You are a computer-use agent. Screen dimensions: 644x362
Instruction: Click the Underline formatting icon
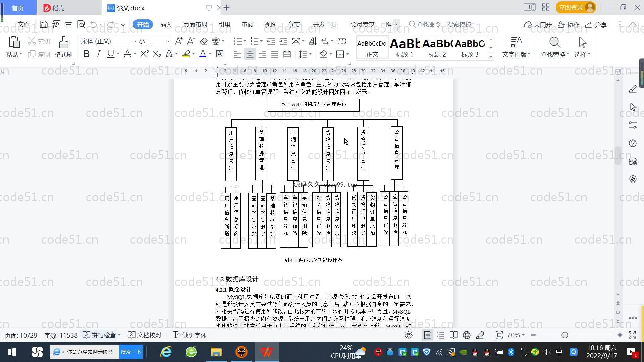coord(110,54)
